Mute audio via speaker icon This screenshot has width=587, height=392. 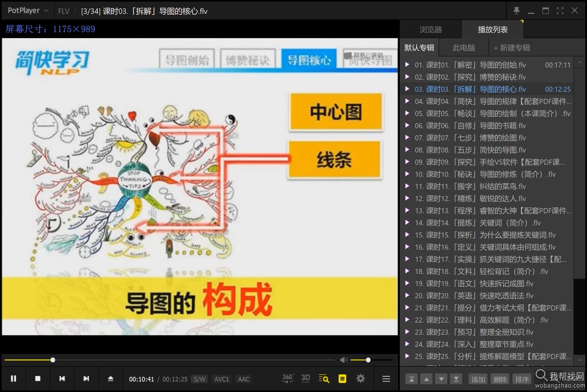coord(344,360)
